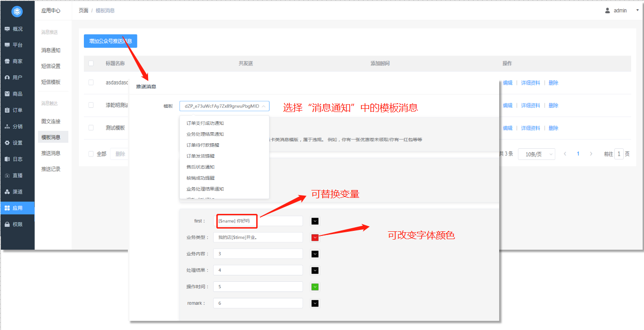Click the first field input box
Viewport: 644px width, 330px height.
259,221
